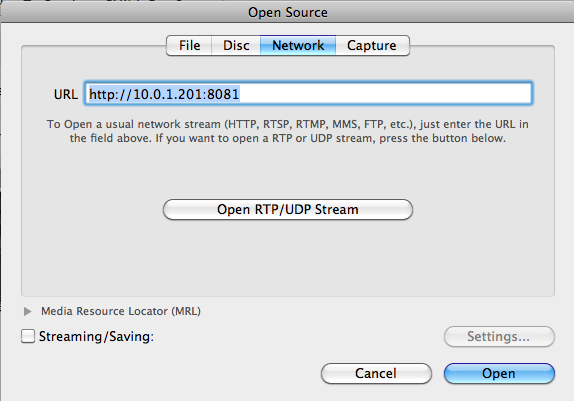Image resolution: width=574 pixels, height=401 pixels.
Task: Click blank panel area under the RTP/UDP button
Action: pyautogui.click(x=288, y=256)
